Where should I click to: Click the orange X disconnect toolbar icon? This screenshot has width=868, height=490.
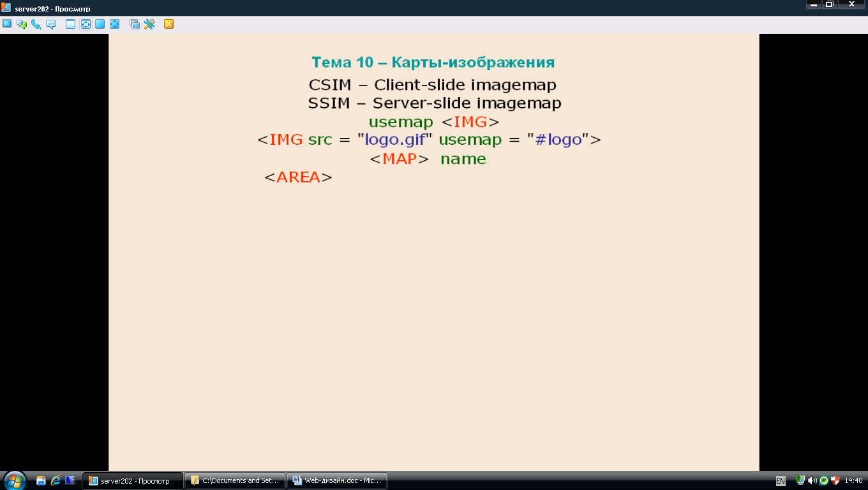click(x=169, y=24)
